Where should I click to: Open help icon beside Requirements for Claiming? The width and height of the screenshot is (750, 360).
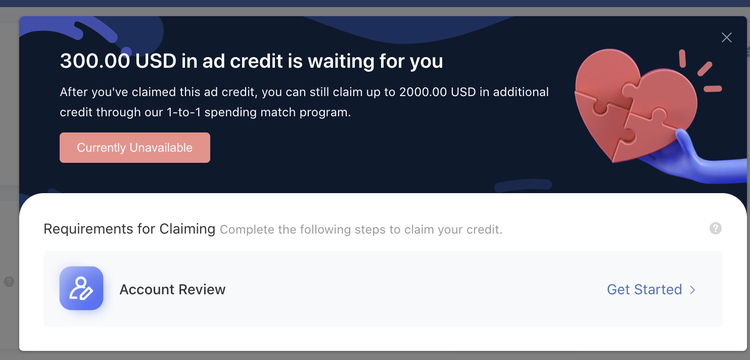715,228
